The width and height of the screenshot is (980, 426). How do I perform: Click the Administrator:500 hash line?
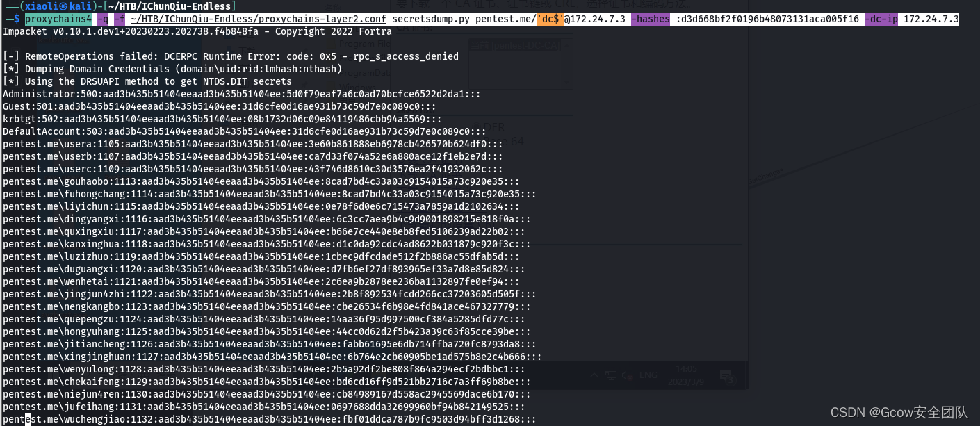pos(242,94)
